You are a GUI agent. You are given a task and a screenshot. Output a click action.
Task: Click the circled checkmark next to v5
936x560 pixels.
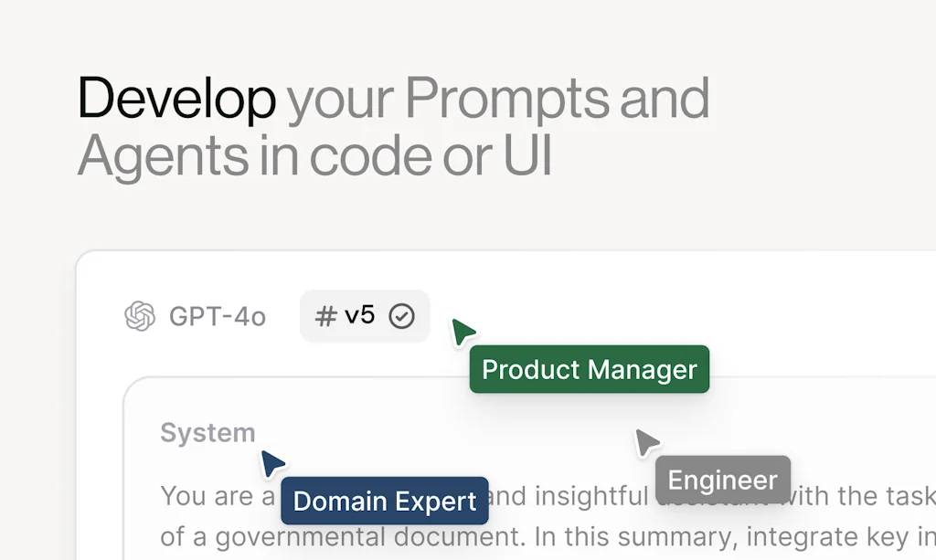pos(401,316)
